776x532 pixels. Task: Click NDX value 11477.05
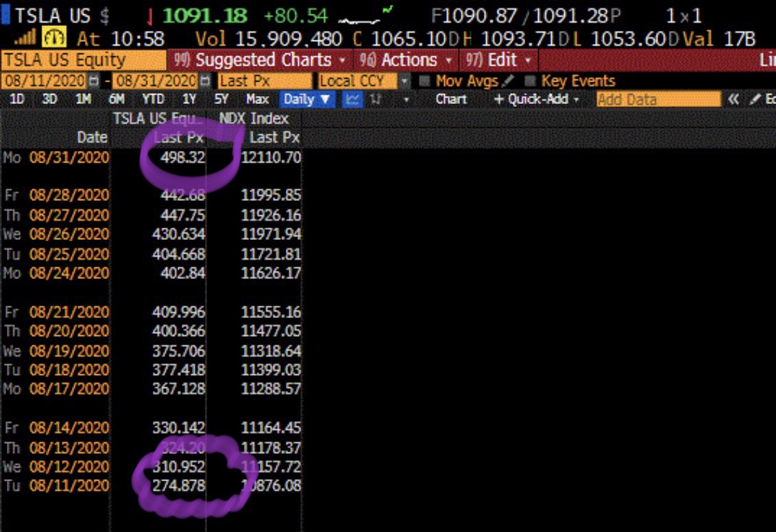click(271, 330)
